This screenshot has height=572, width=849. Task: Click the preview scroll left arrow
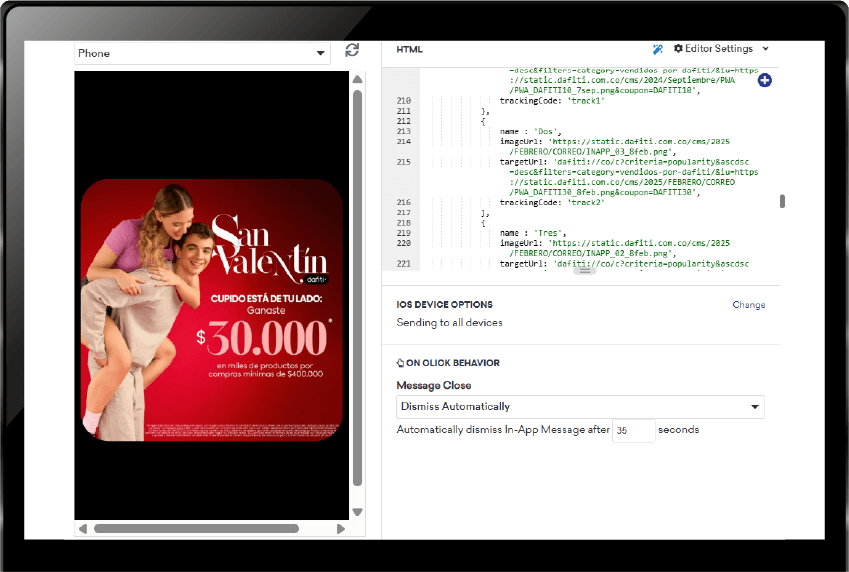pyautogui.click(x=83, y=529)
